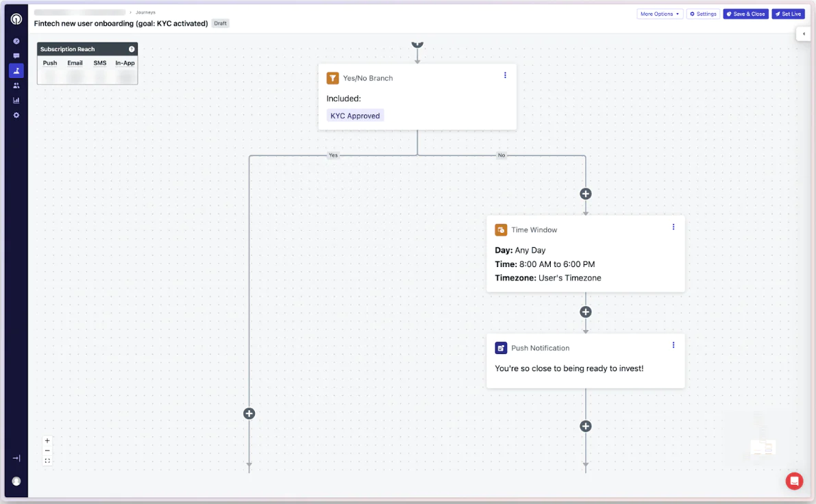This screenshot has height=504, width=816.
Task: Open the Analytics bar chart sidebar icon
Action: tap(16, 99)
